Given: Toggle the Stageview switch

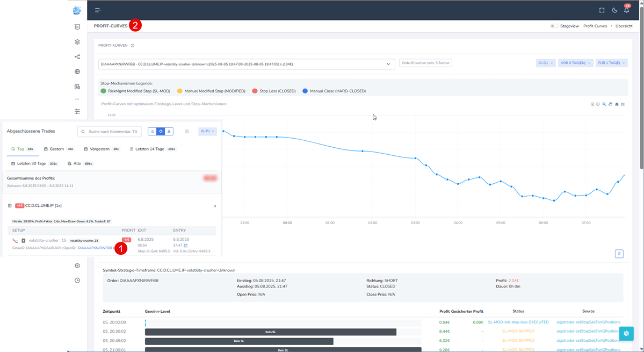Looking at the screenshot, I should pos(554,26).
